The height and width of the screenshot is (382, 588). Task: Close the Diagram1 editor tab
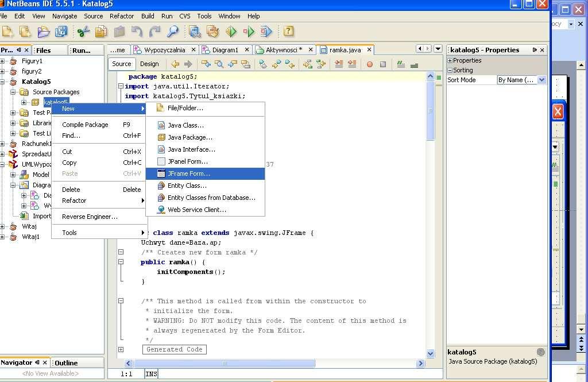(x=247, y=49)
